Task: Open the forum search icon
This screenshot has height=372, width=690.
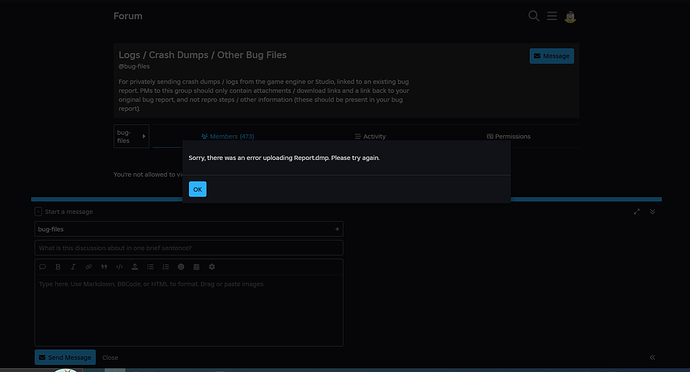Action: [533, 16]
